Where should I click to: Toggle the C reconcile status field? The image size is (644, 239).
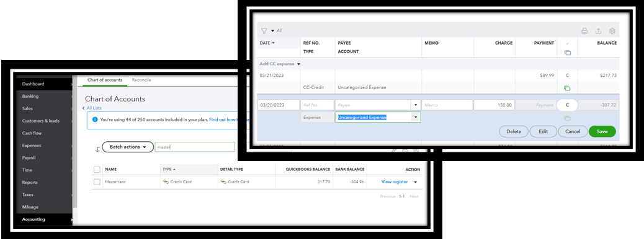[567, 105]
